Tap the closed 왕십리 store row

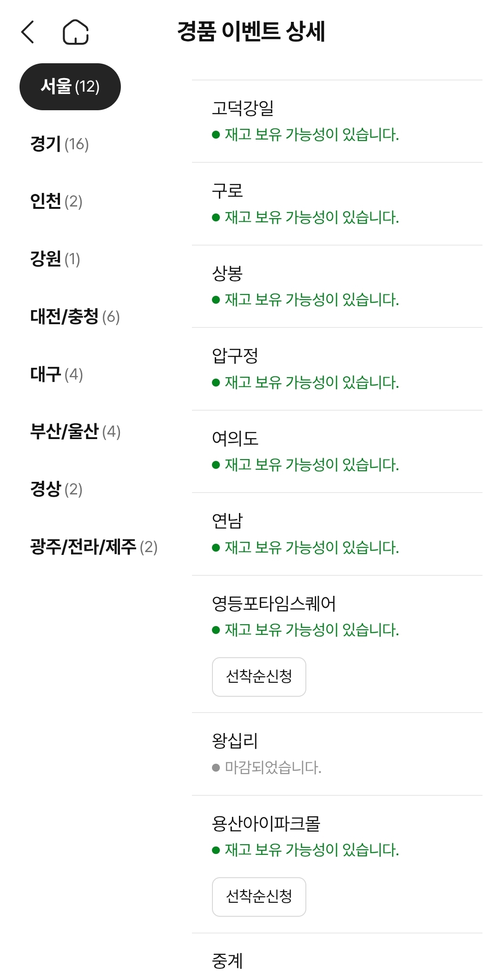pos(337,753)
